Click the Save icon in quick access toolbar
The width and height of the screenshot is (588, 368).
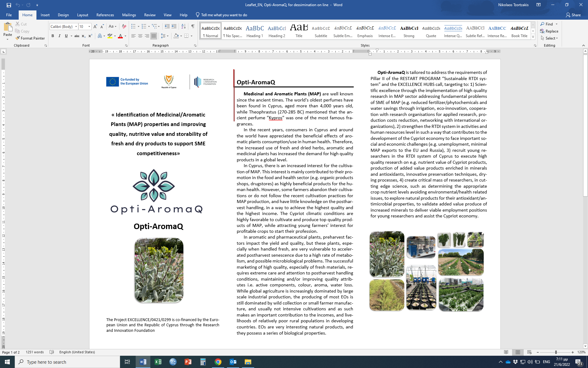[9, 5]
